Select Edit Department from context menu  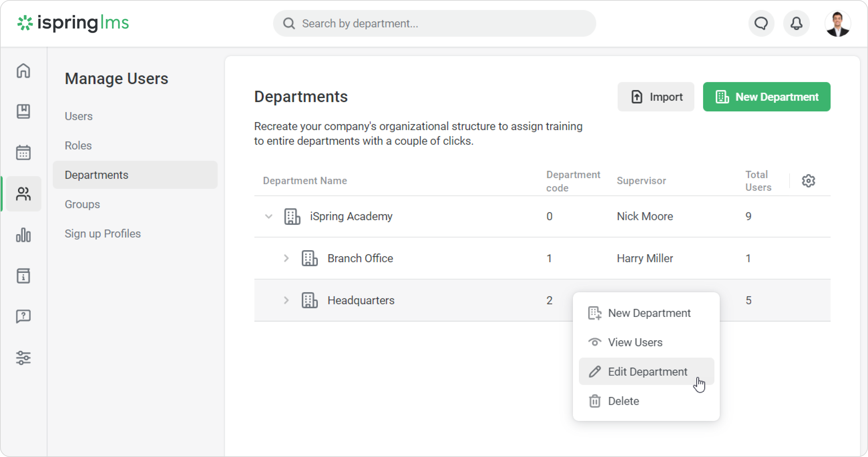pyautogui.click(x=647, y=371)
